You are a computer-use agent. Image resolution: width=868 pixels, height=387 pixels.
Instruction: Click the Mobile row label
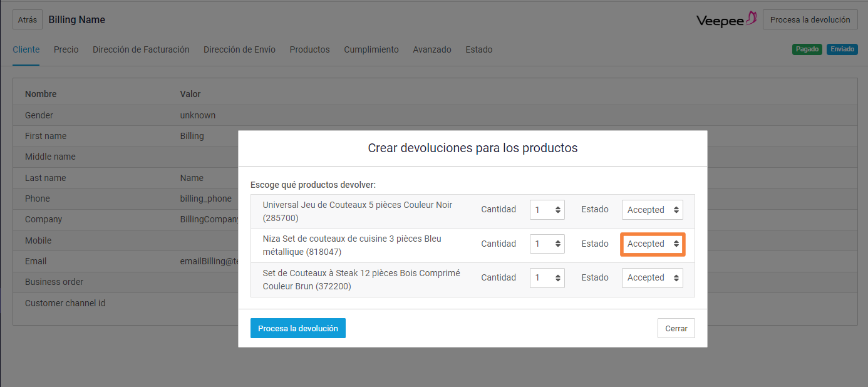38,240
